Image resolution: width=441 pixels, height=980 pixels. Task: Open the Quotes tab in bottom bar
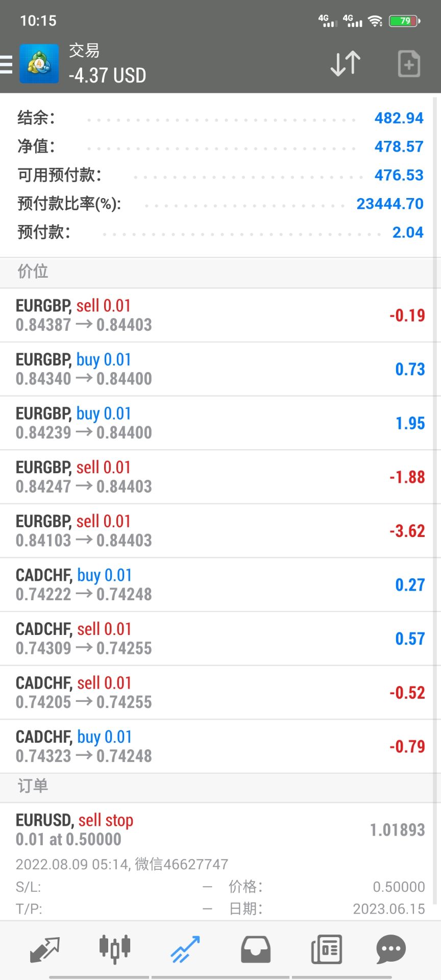[45, 949]
